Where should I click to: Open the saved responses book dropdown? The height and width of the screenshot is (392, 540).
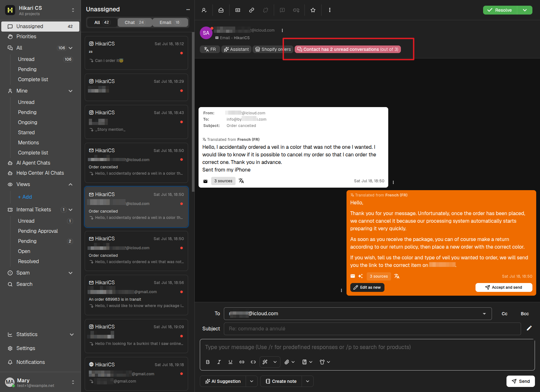[x=307, y=362]
